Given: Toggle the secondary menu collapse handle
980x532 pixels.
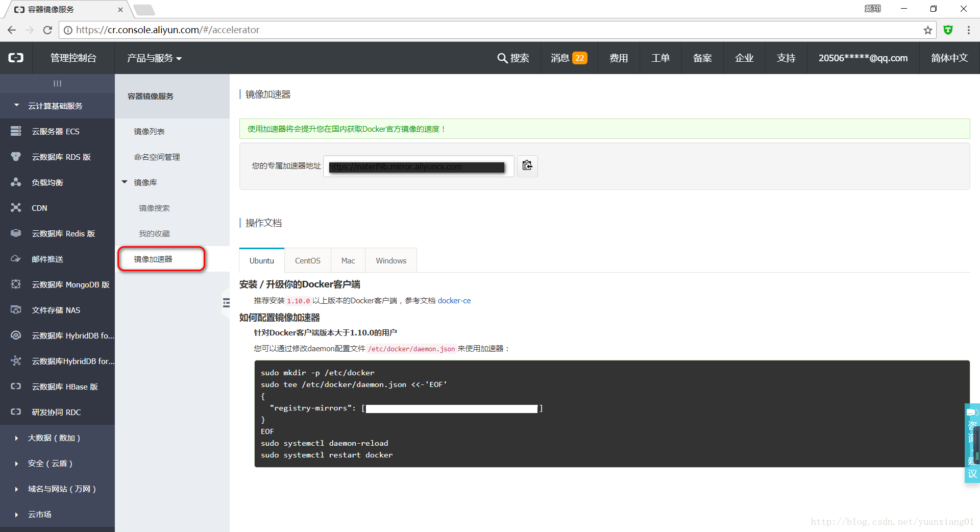Looking at the screenshot, I should pos(226,303).
